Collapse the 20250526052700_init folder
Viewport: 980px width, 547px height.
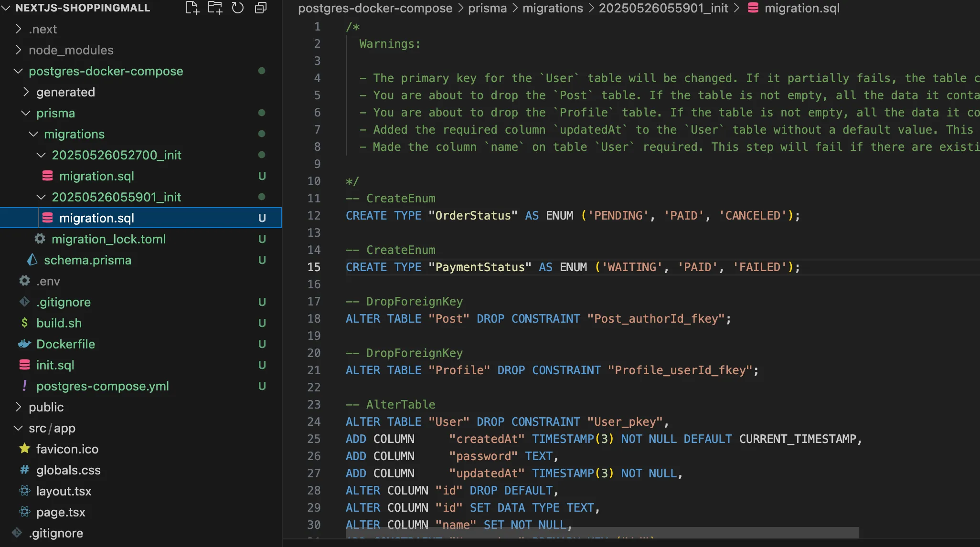tap(41, 155)
